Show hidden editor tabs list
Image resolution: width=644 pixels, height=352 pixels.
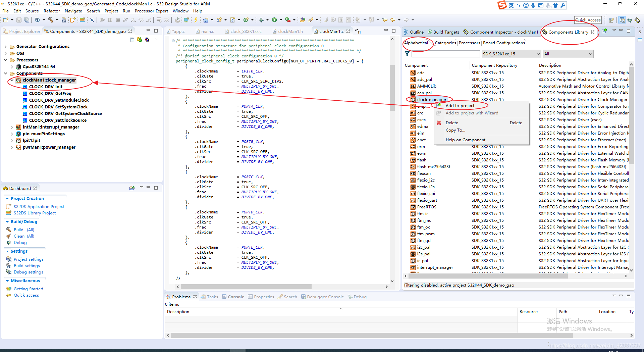(358, 31)
